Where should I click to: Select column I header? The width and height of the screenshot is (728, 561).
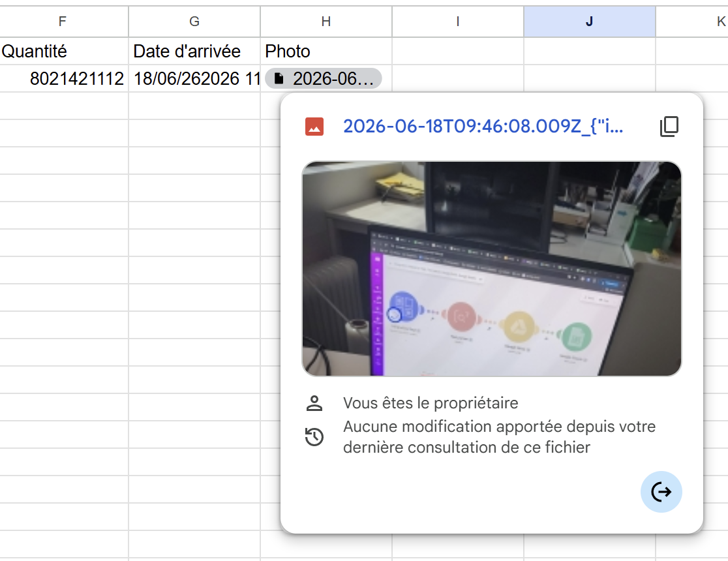click(x=458, y=22)
